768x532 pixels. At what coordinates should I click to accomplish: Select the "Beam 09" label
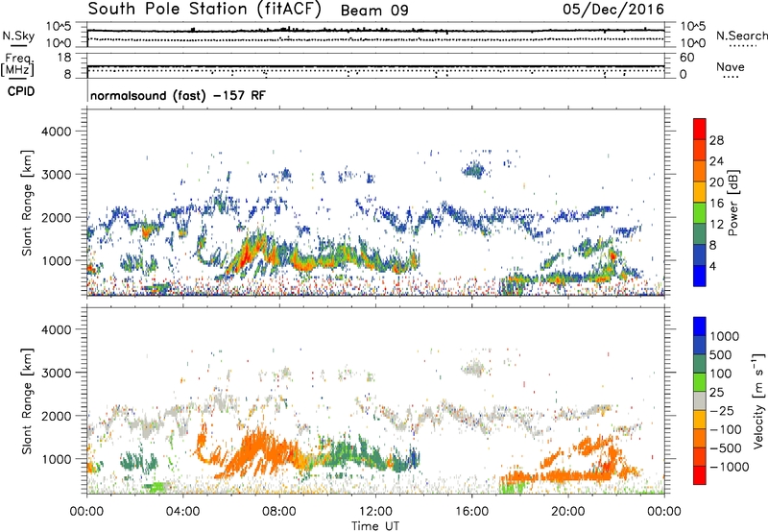click(374, 11)
